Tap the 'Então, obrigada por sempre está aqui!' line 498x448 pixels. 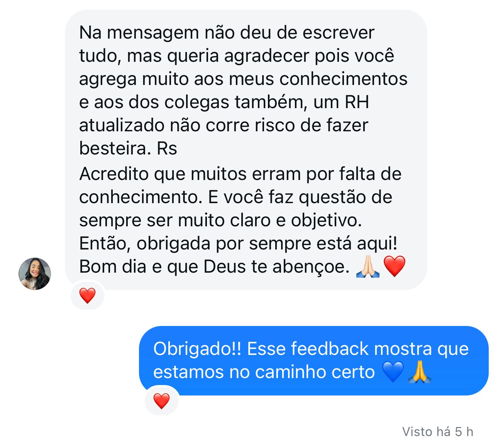[238, 243]
